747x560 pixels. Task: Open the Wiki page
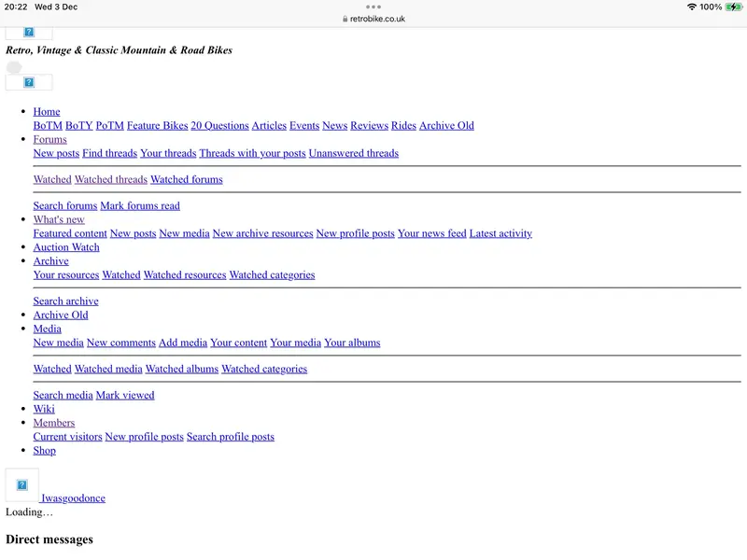[44, 409]
